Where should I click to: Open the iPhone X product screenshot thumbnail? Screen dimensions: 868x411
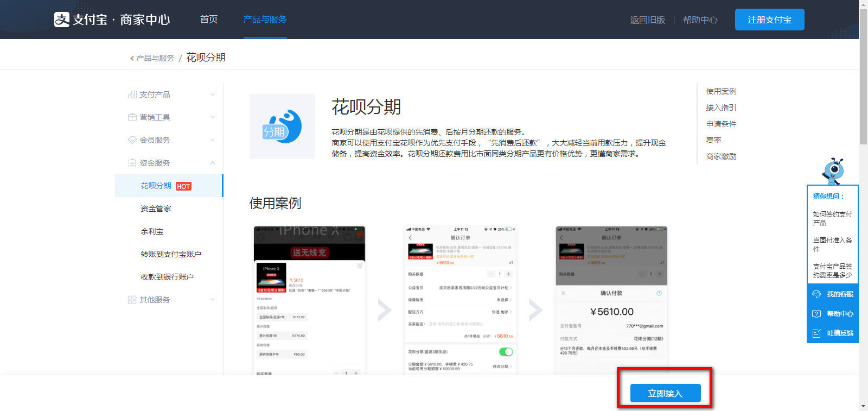tap(310, 300)
